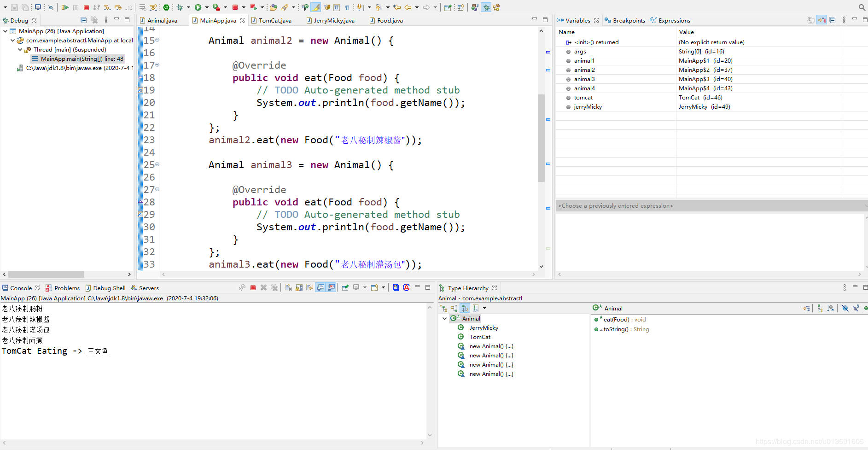Collapse the MainApp (26) launch node
This screenshot has width=868, height=450.
click(5, 31)
